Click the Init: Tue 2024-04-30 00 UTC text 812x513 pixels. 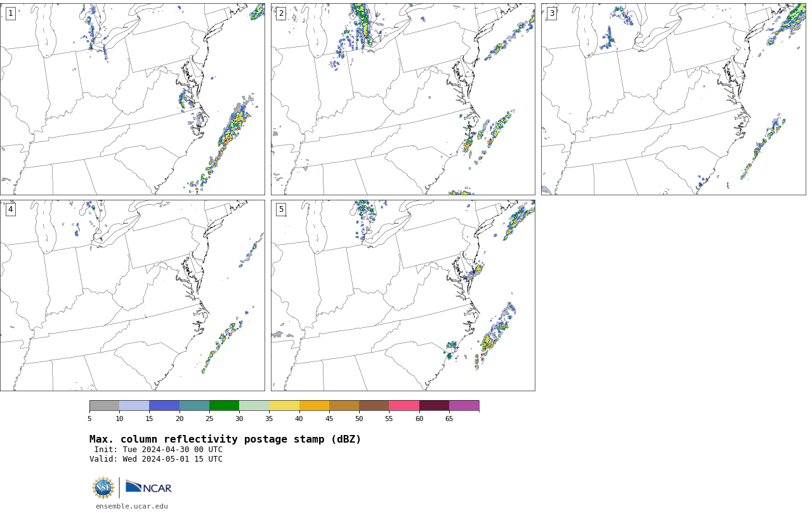159,450
